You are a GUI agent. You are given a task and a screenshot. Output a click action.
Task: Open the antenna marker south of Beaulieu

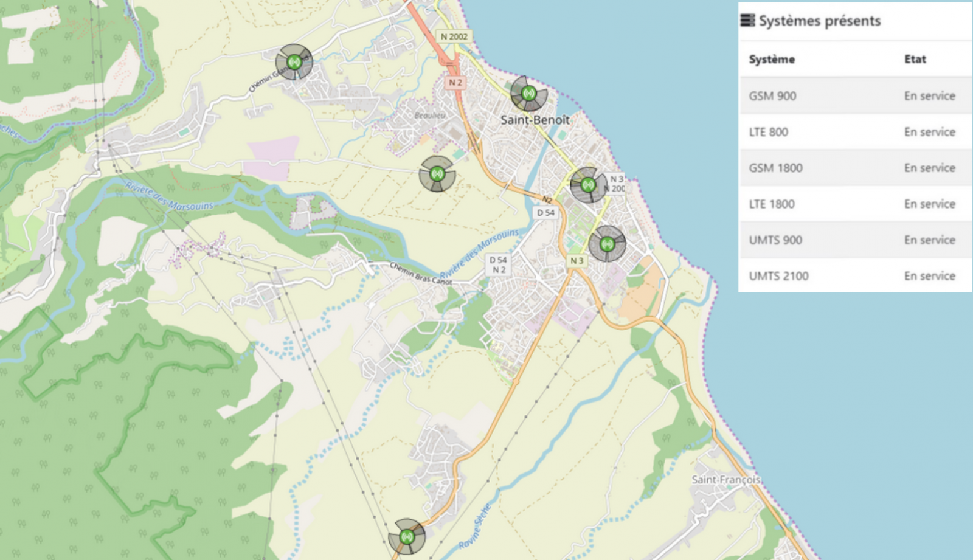coord(437,174)
